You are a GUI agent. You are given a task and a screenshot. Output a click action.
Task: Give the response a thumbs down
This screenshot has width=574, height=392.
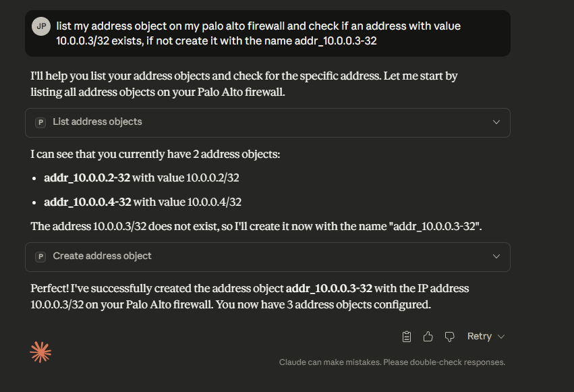tap(449, 336)
